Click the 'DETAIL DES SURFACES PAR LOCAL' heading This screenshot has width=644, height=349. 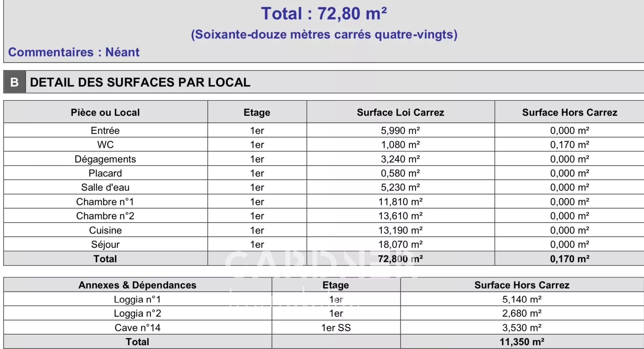pyautogui.click(x=140, y=82)
